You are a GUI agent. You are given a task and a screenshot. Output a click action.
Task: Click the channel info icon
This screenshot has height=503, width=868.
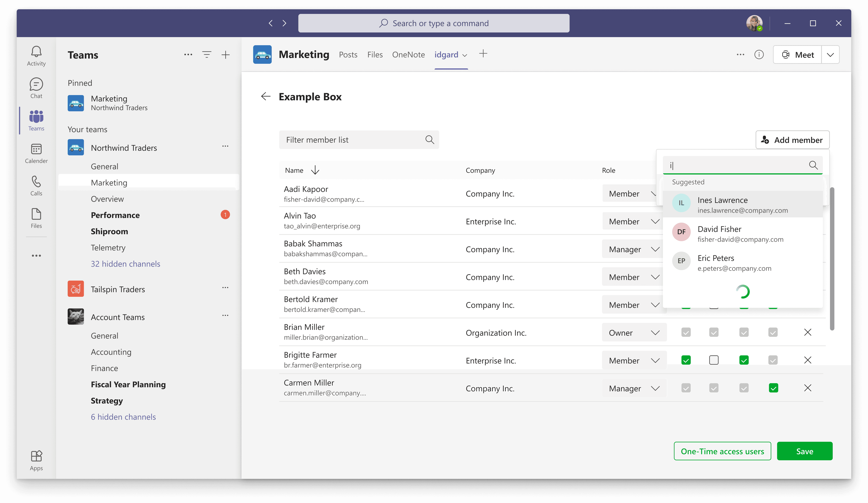pyautogui.click(x=759, y=54)
